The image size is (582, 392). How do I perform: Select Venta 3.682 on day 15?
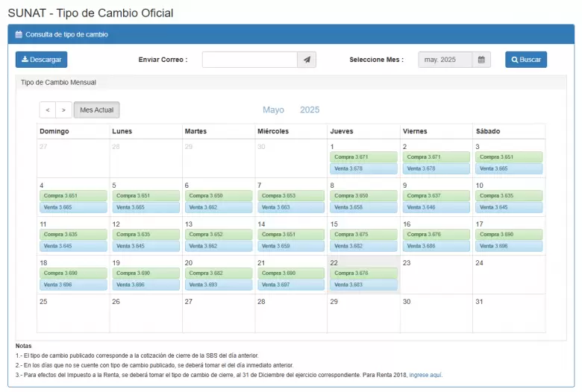coord(363,246)
